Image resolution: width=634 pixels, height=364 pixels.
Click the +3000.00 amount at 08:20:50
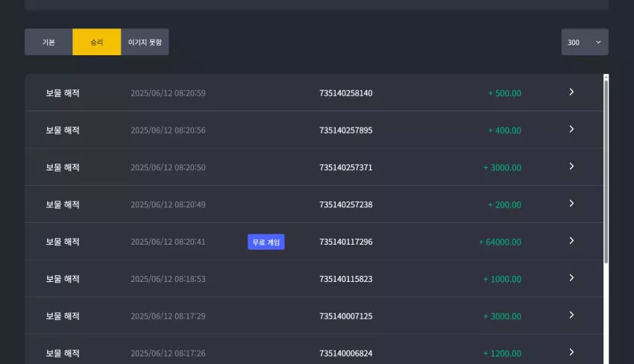pos(502,167)
